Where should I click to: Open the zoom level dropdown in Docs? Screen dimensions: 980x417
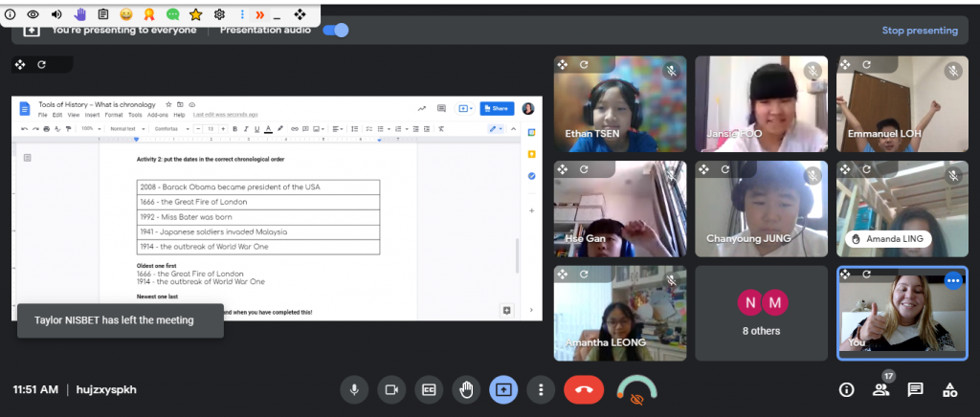[x=90, y=128]
